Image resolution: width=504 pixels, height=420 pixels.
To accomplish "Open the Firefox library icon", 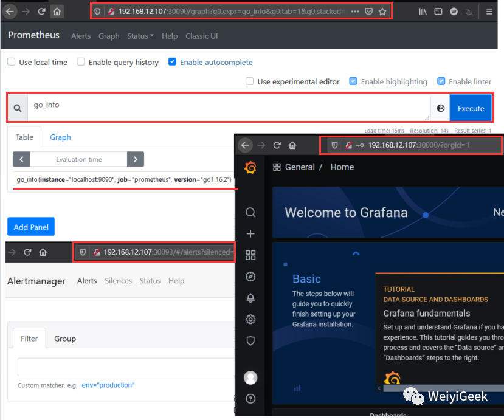I will click(423, 12).
